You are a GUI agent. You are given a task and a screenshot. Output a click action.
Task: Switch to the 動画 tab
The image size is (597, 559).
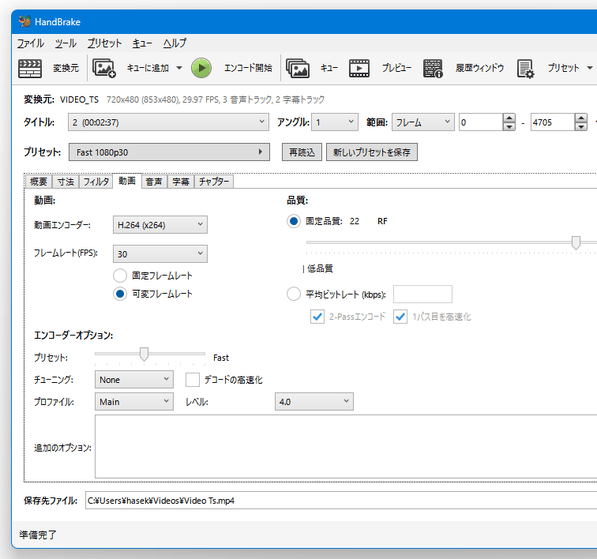click(127, 181)
